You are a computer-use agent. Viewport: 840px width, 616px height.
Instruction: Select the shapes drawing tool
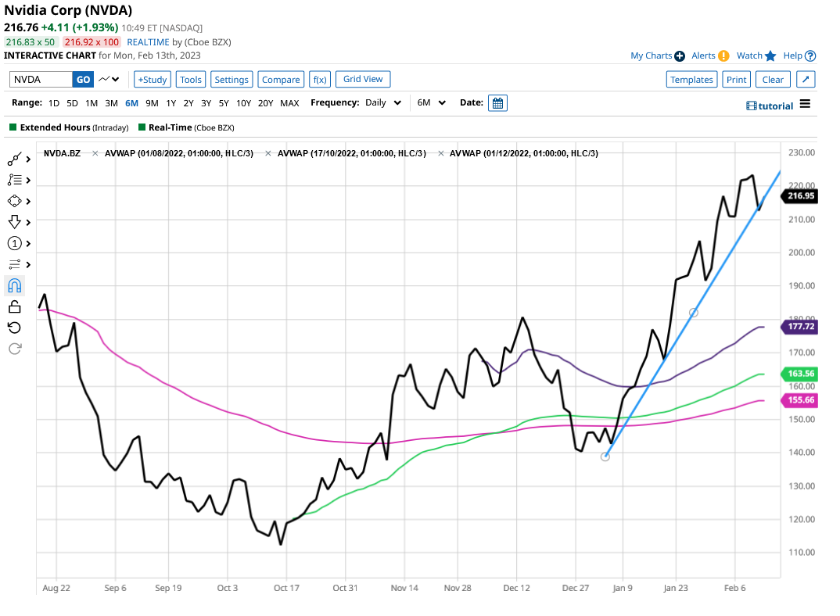[x=14, y=201]
